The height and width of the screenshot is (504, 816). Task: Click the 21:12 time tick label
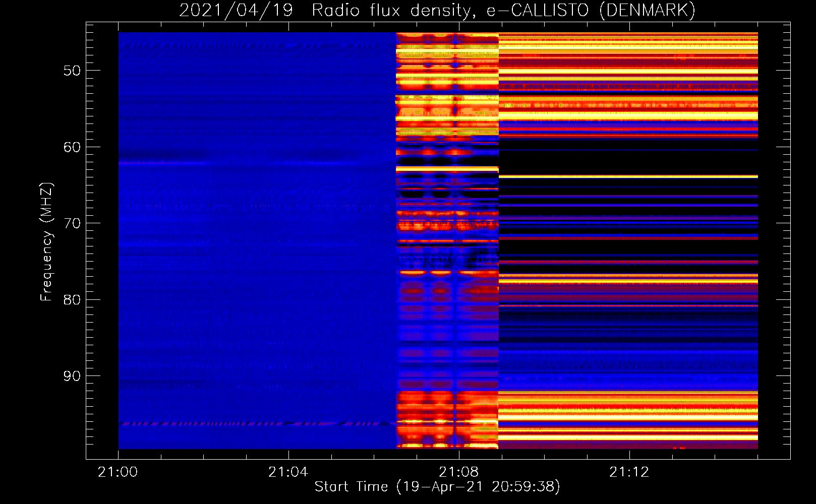(629, 472)
